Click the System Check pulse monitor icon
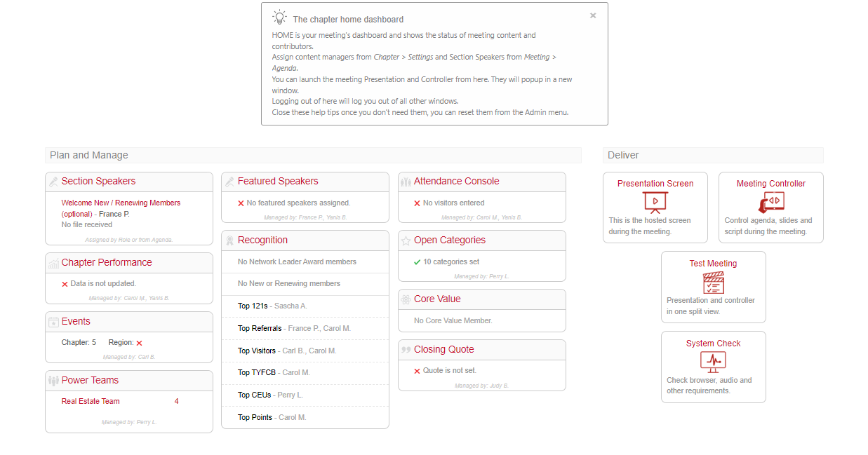The width and height of the screenshot is (868, 455). point(713,362)
